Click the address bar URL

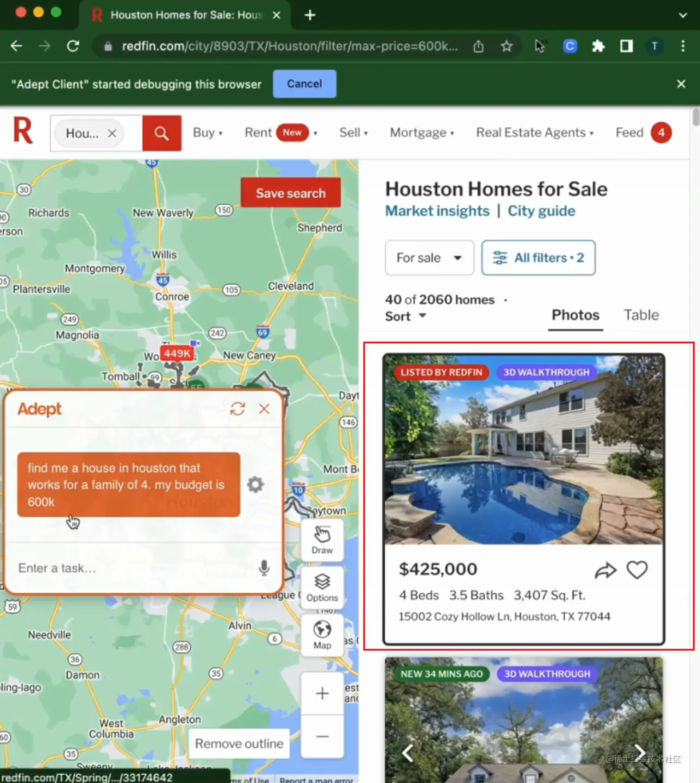coord(289,46)
